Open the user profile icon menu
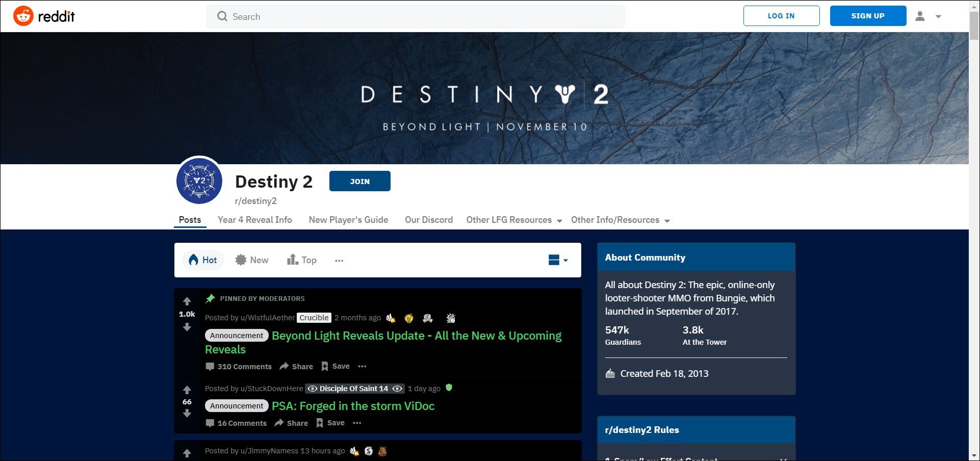 920,16
